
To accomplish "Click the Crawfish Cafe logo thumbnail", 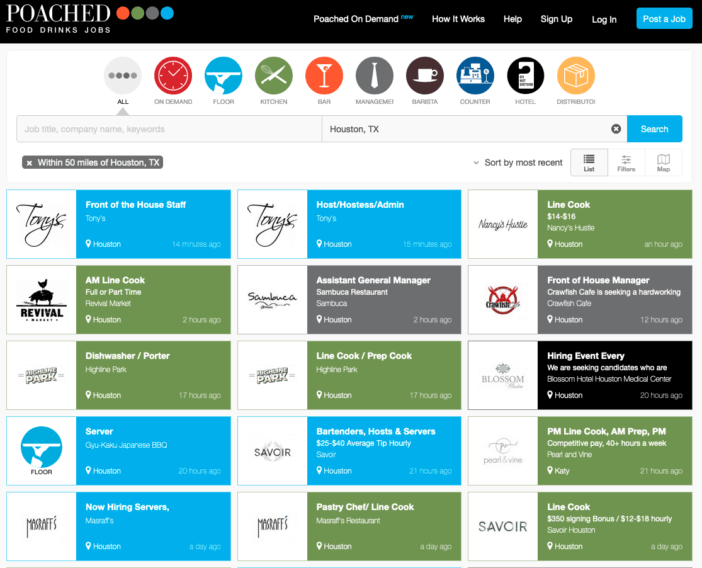I will (x=503, y=299).
